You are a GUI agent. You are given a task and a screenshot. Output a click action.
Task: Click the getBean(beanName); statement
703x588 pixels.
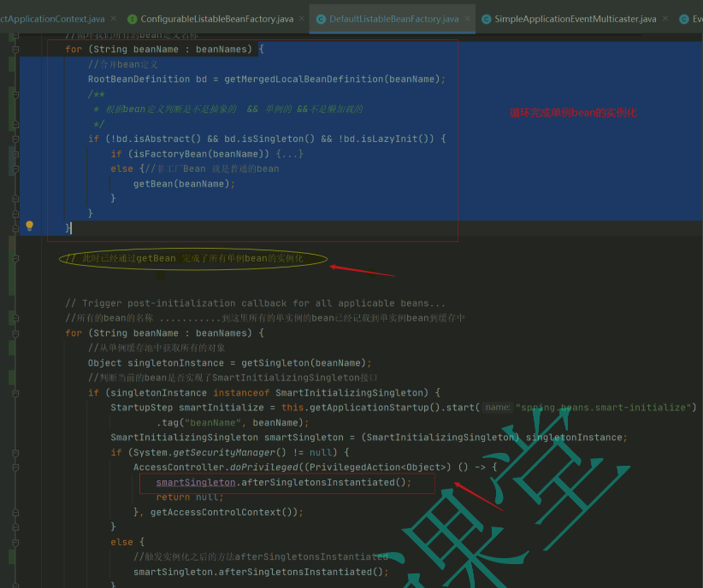[x=184, y=184]
